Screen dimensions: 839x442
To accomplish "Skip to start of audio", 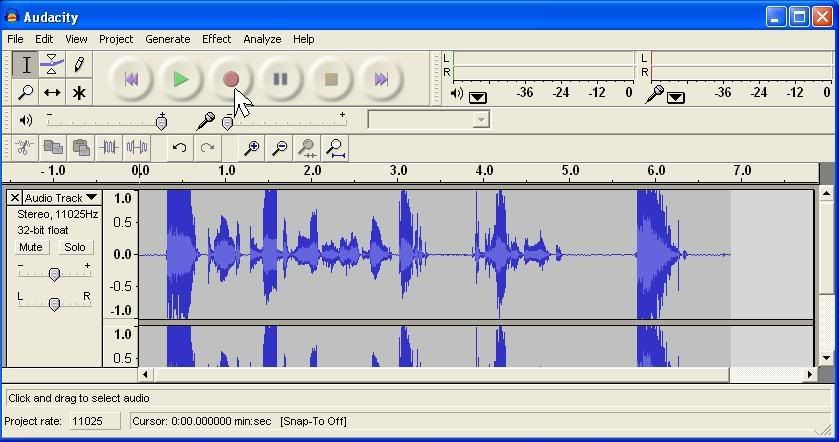I will point(131,79).
